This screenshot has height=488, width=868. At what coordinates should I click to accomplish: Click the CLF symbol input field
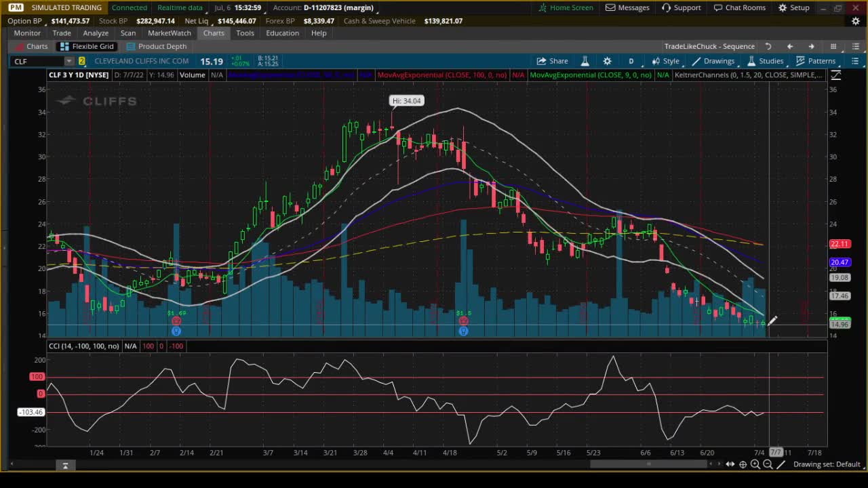38,61
